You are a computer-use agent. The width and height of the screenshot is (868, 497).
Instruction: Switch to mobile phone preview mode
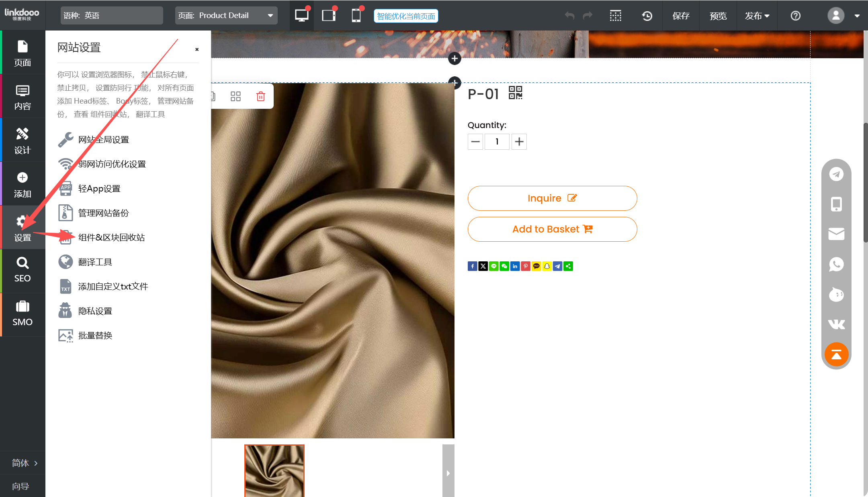click(356, 16)
